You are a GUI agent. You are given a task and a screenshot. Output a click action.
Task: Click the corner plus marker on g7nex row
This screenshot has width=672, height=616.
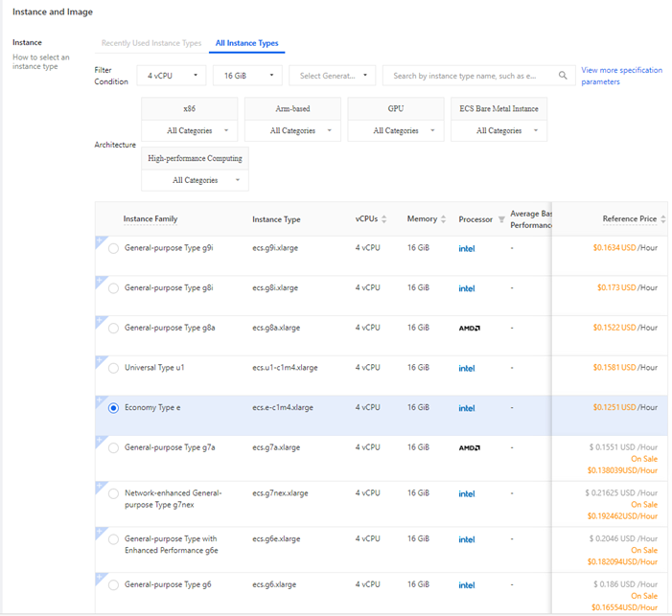[x=100, y=486]
